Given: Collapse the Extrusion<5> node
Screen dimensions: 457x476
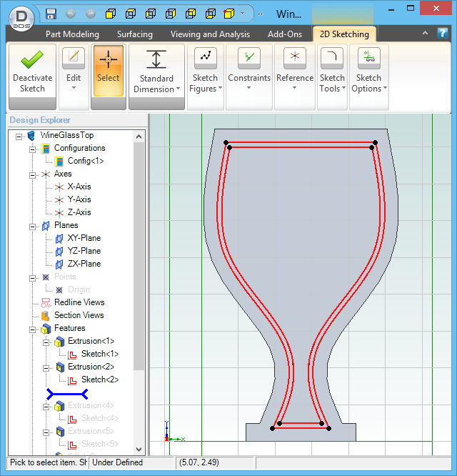Looking at the screenshot, I should point(46,432).
